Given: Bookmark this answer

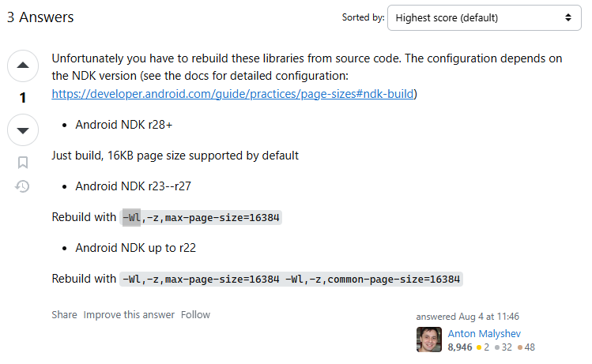Looking at the screenshot, I should tap(23, 163).
